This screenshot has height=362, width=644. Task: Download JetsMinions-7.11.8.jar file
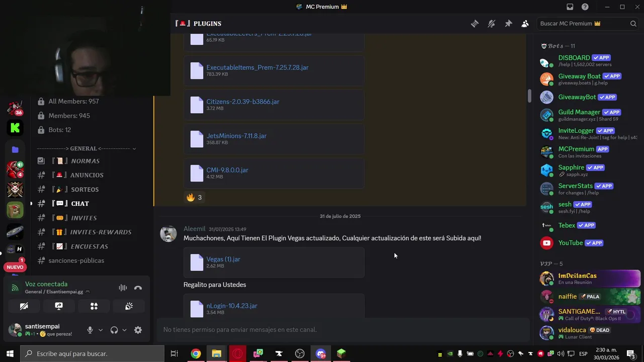236,136
